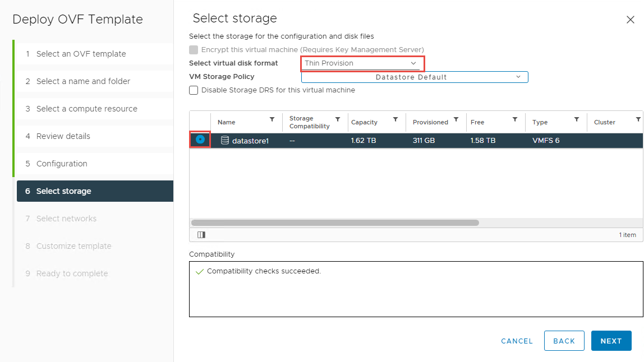Select the datastore1 radio button
This screenshot has width=644, height=362.
pos(200,140)
